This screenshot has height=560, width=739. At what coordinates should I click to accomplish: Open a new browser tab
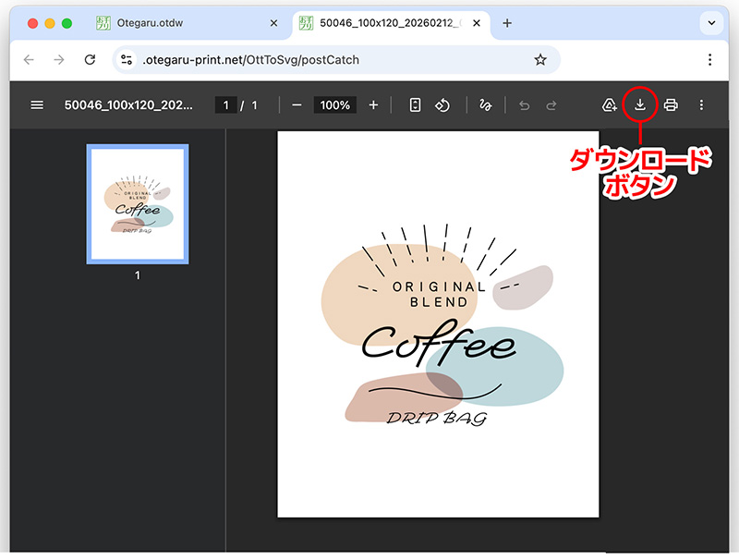click(x=507, y=23)
